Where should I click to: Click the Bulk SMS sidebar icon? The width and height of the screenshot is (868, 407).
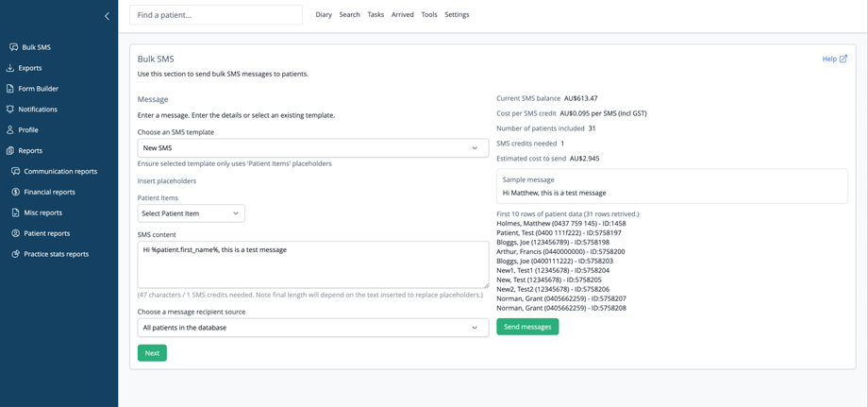(13, 47)
